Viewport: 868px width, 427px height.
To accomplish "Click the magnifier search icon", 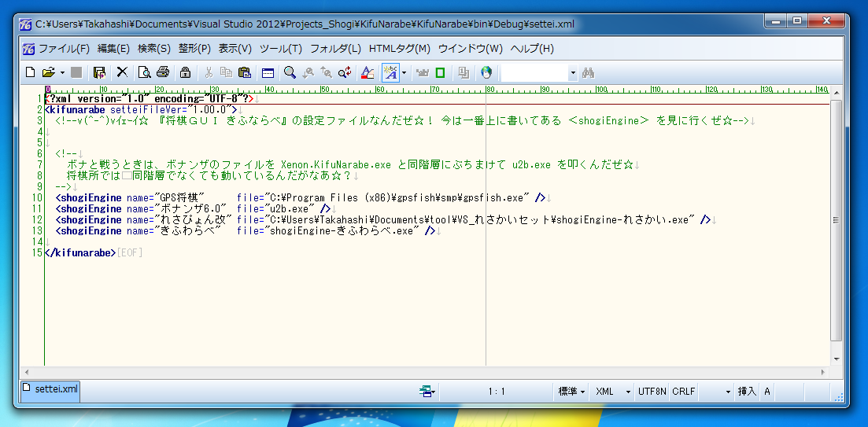I will [x=290, y=72].
